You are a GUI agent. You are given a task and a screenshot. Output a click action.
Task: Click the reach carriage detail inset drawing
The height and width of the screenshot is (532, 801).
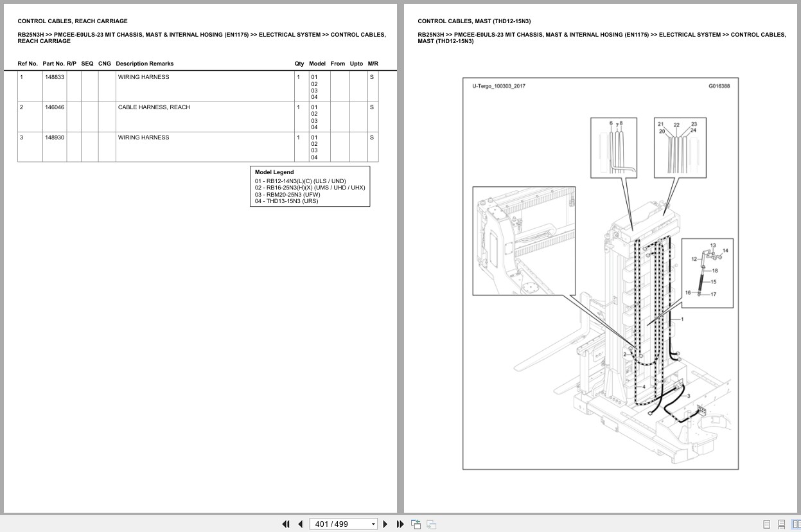coord(524,241)
